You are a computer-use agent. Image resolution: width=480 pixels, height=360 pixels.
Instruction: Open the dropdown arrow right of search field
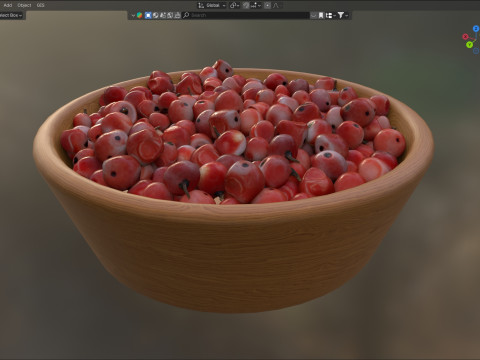click(314, 15)
